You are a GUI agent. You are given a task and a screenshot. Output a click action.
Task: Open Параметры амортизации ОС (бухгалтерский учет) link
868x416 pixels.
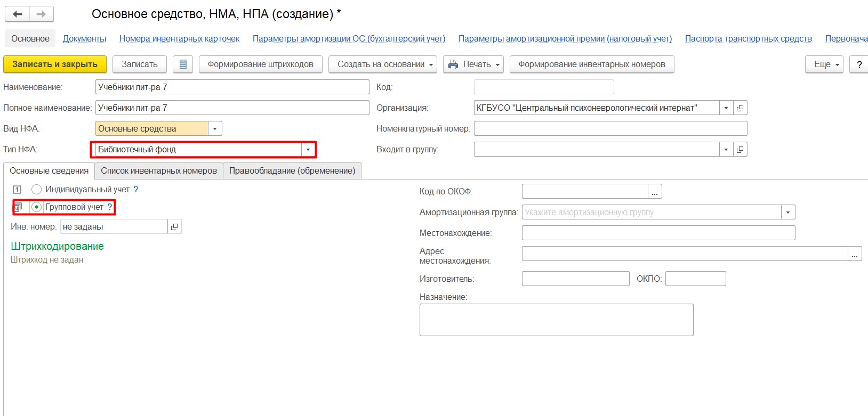[349, 39]
